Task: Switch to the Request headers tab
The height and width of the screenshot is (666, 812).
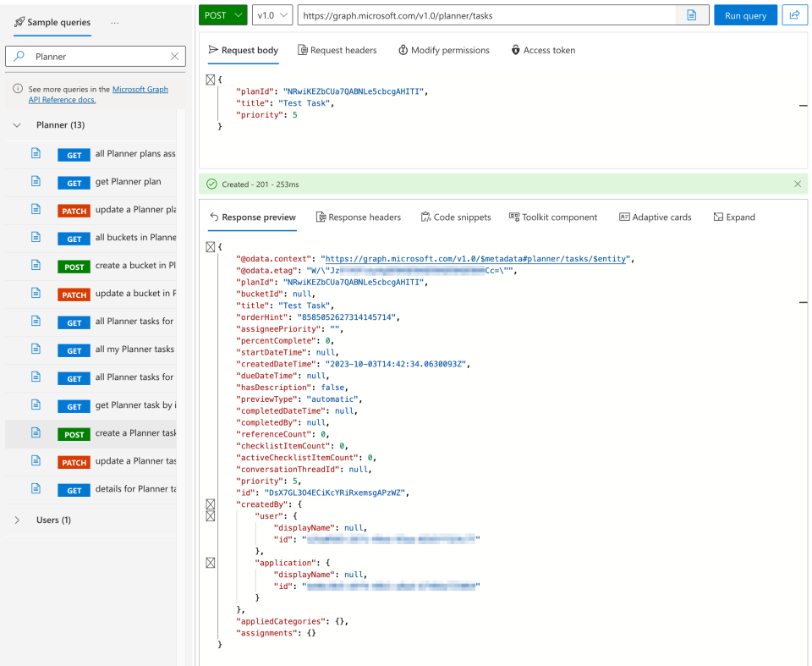Action: coord(337,50)
